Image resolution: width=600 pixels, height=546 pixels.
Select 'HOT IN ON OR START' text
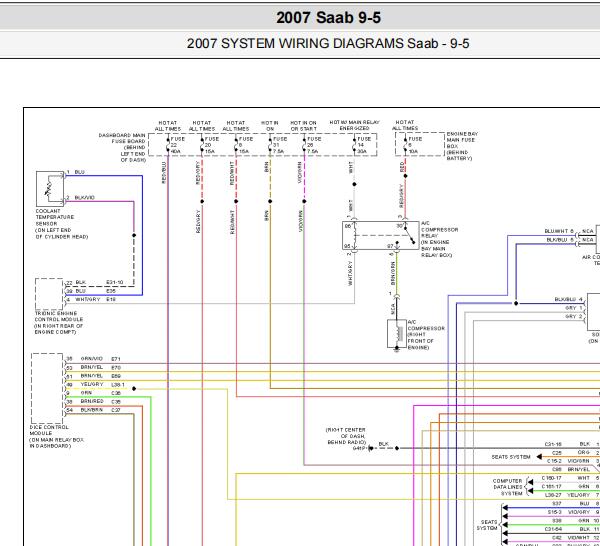click(303, 126)
